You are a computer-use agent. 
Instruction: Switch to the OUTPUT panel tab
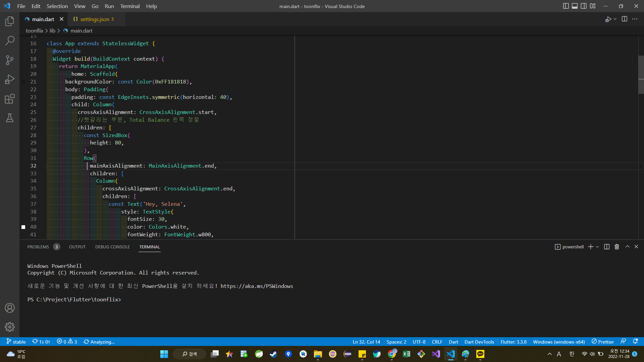(x=77, y=247)
